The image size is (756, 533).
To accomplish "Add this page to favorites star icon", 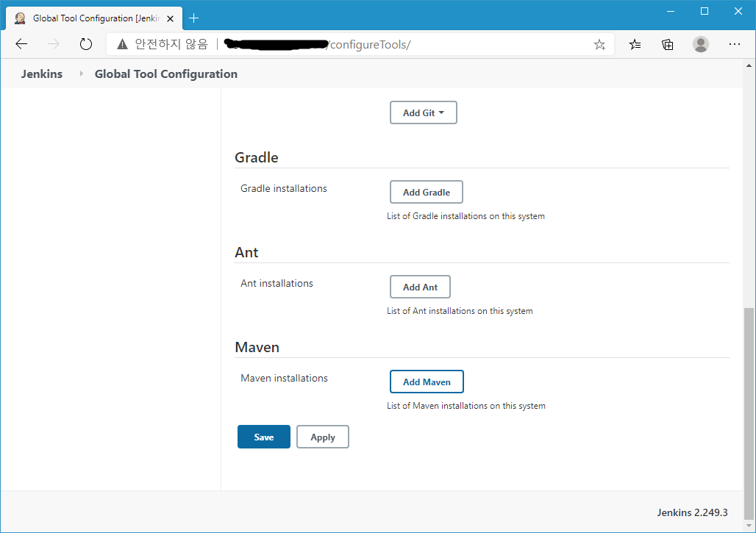I will tap(599, 45).
